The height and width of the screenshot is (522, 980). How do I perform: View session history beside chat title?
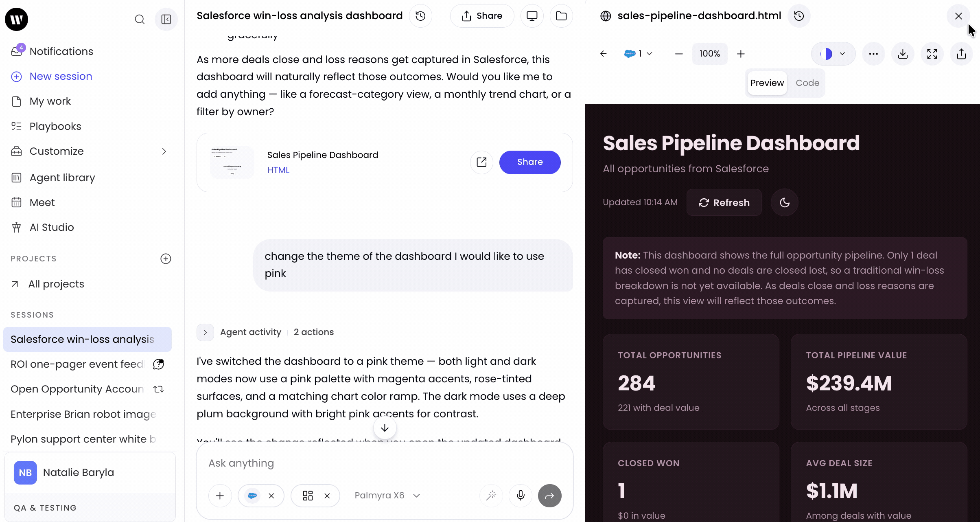click(x=420, y=16)
